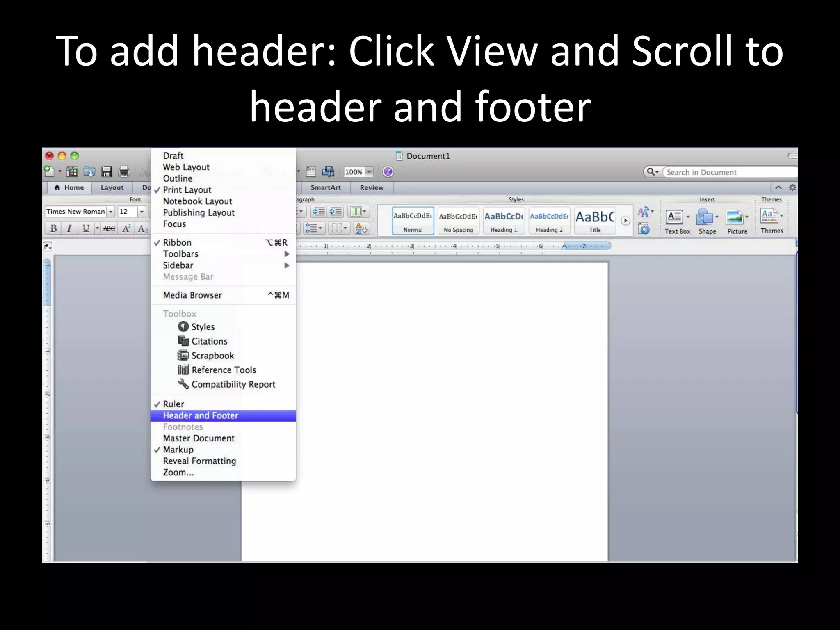Screen dimensions: 840x630
Task: Apply the No Spacing style
Action: [458, 221]
